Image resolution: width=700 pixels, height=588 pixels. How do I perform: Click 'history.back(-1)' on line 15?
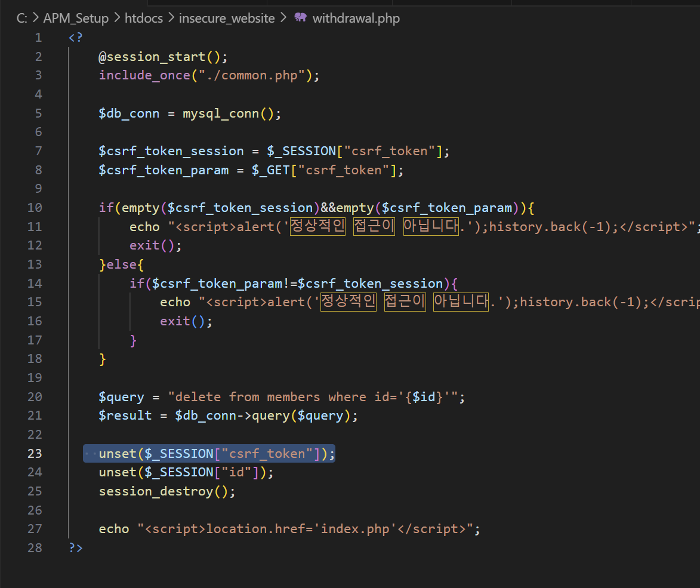(x=581, y=302)
